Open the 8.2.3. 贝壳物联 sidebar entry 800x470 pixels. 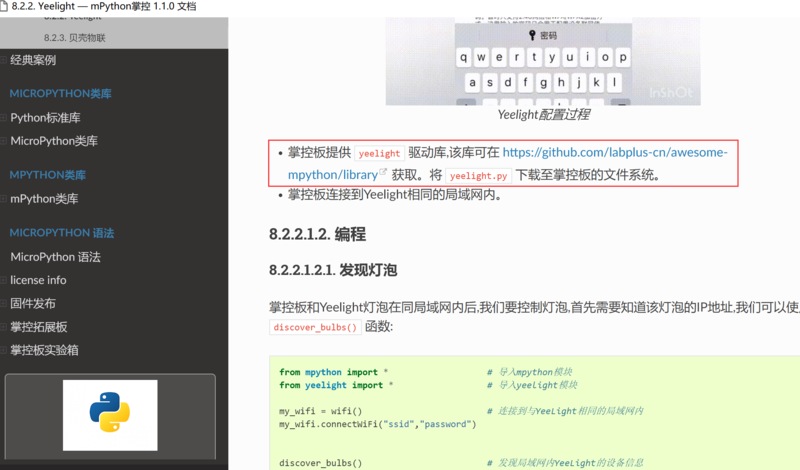(x=74, y=38)
